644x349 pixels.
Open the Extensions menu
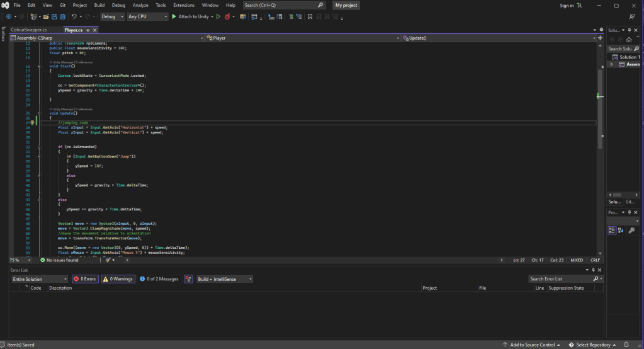point(184,5)
